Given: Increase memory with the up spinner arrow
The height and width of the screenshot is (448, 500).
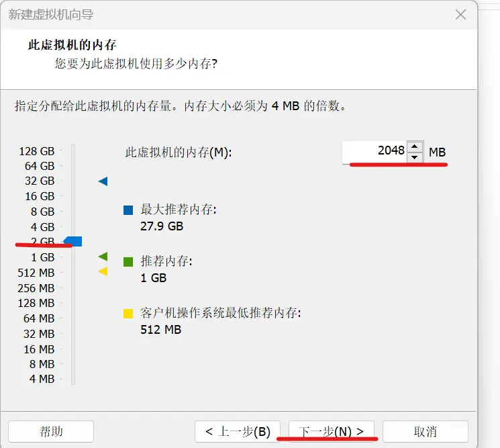Looking at the screenshot, I should [415, 146].
